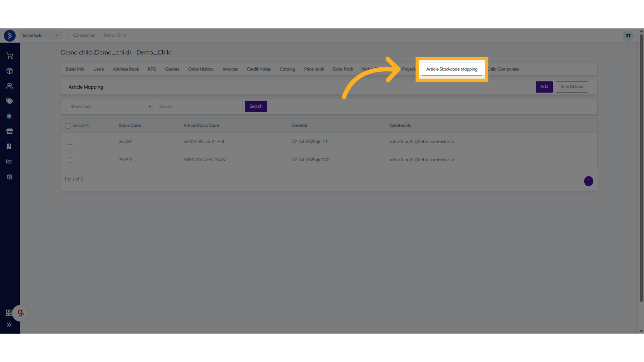Select the asterisk sidebar icon
The height and width of the screenshot is (362, 644).
[9, 116]
